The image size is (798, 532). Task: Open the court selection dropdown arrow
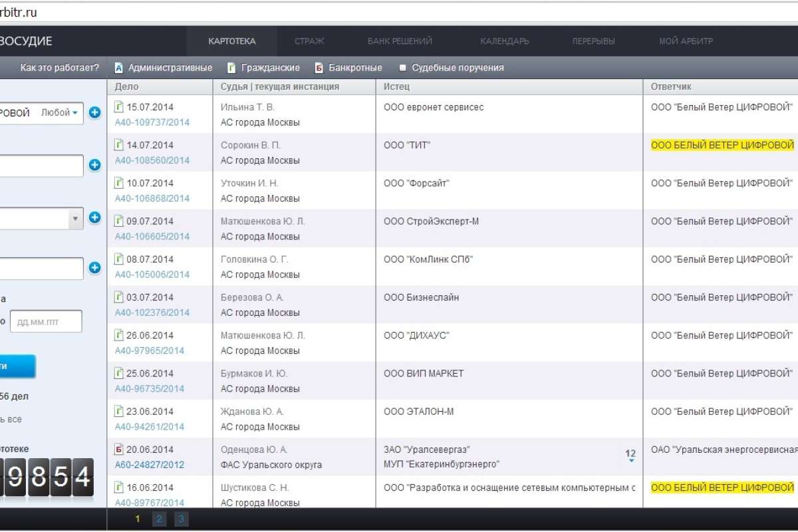coord(75,217)
